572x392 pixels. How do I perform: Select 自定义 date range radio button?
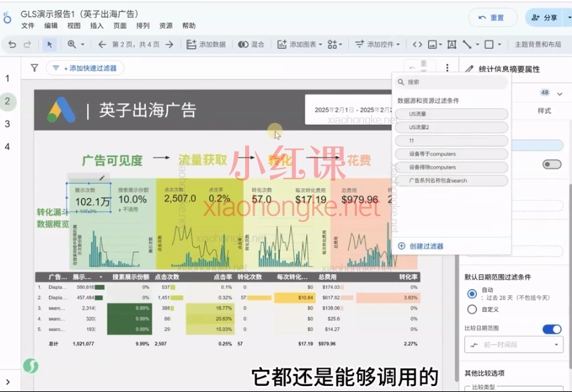(x=472, y=309)
